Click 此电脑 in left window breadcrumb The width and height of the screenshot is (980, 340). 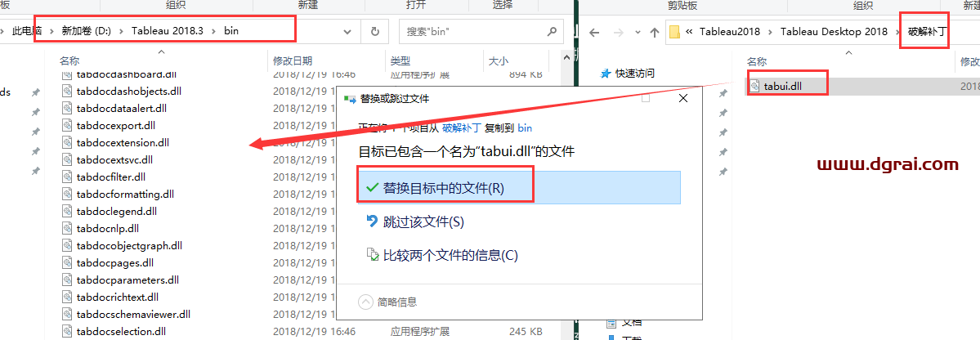click(25, 30)
